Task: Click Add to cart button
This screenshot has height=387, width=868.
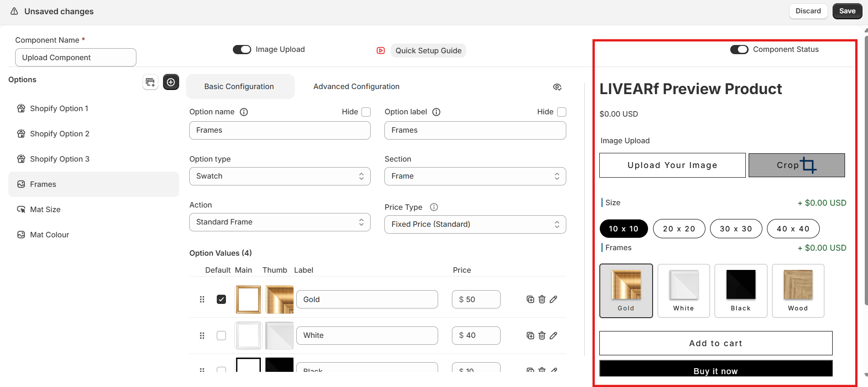Action: click(716, 343)
